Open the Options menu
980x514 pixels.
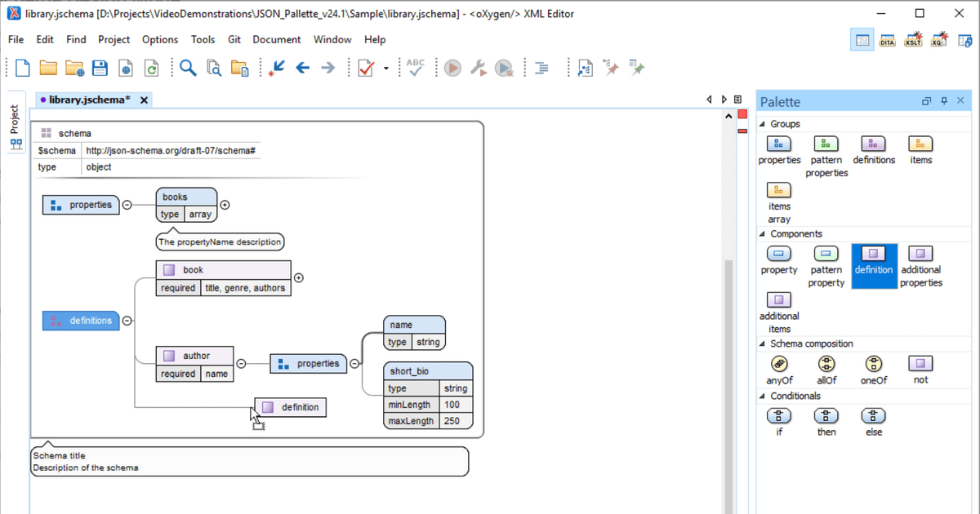tap(159, 39)
